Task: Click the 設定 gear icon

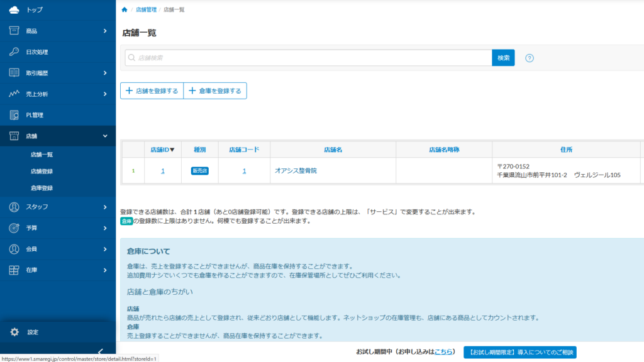Action: tap(14, 332)
